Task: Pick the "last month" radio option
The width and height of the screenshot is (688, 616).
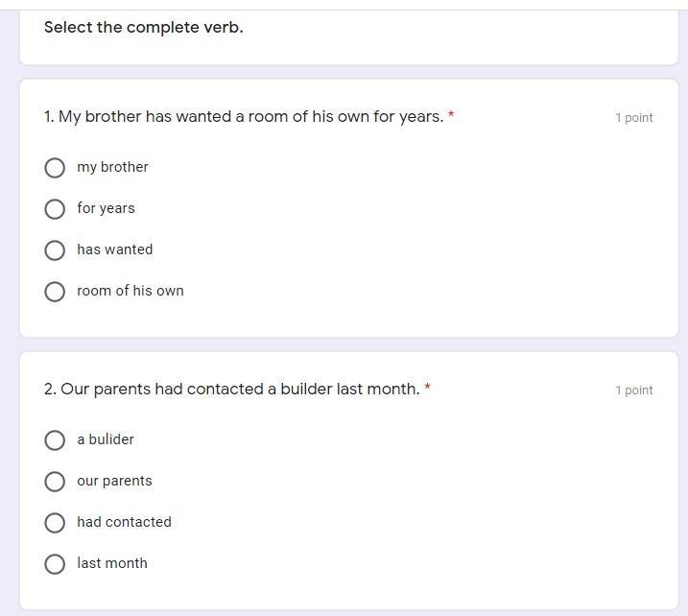Action: click(x=55, y=564)
